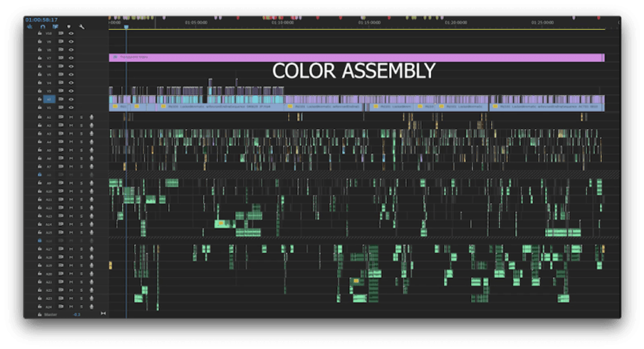Click voice-over record mic on A5

pos(91,150)
